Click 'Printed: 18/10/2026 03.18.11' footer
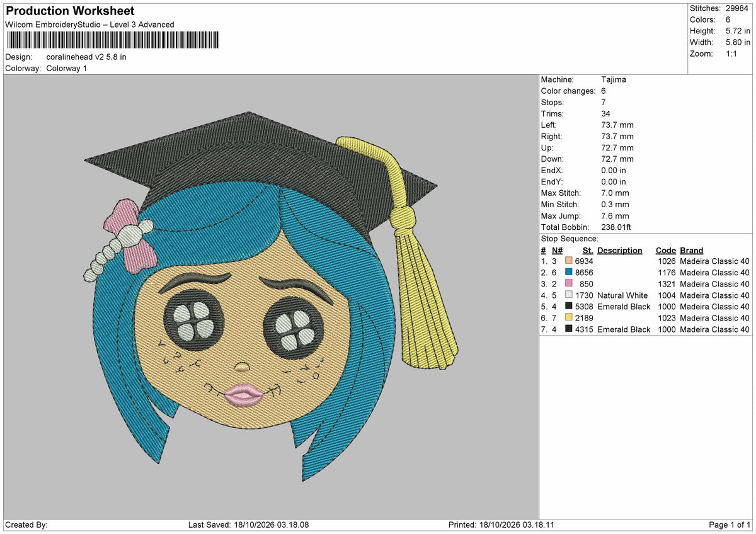Viewport: 756px width, 534px height. point(501,525)
